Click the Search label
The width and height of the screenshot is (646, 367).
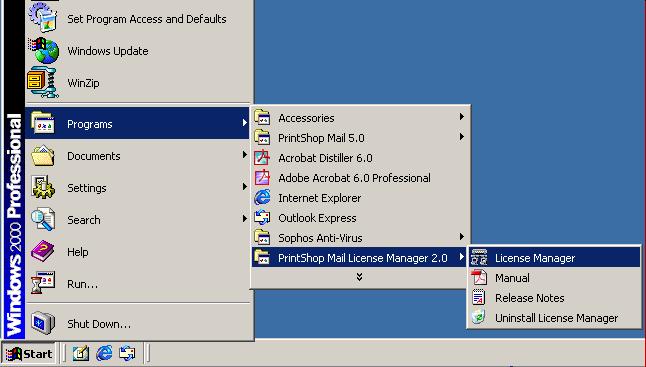[84, 220]
